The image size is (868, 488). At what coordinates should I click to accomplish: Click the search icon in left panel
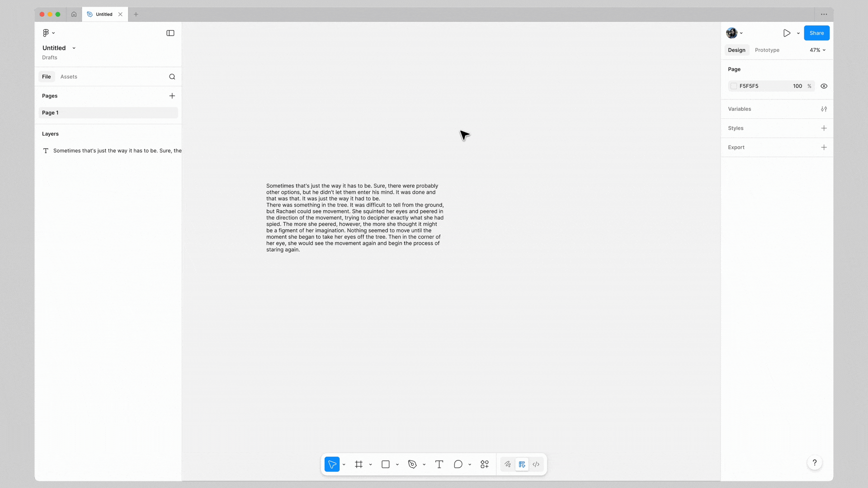pyautogui.click(x=172, y=77)
